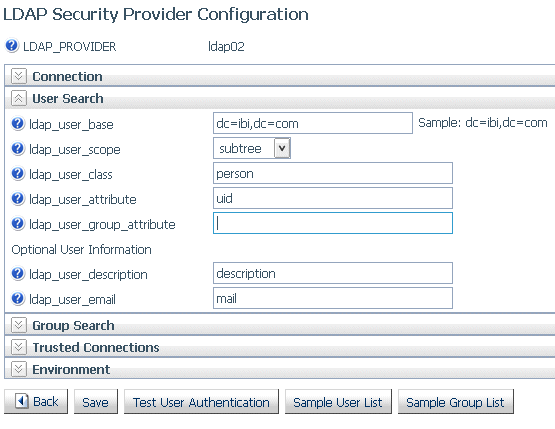Click help icon beside ldap_user_class
555x429 pixels.
(18, 173)
